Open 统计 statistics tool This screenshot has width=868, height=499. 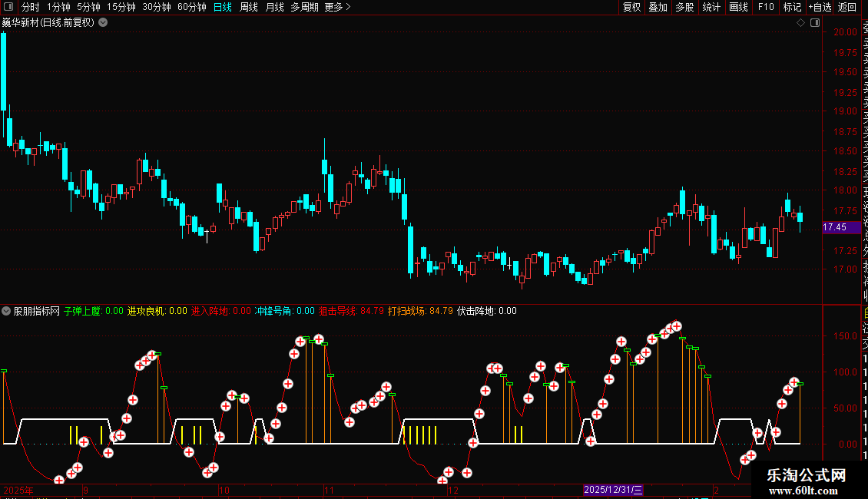point(711,7)
